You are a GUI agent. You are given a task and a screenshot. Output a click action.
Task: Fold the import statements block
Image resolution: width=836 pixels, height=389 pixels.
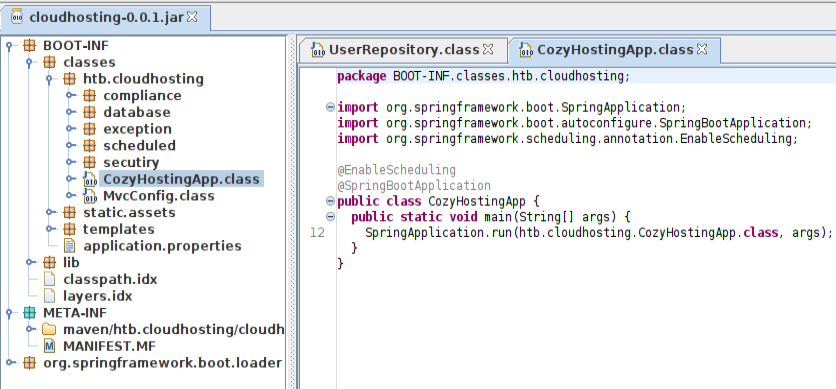click(x=330, y=107)
